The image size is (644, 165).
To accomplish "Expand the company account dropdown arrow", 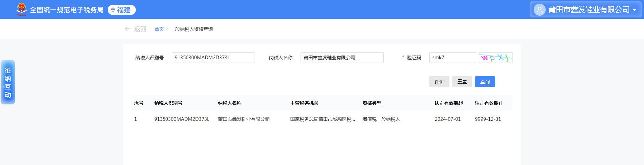I will tap(635, 10).
